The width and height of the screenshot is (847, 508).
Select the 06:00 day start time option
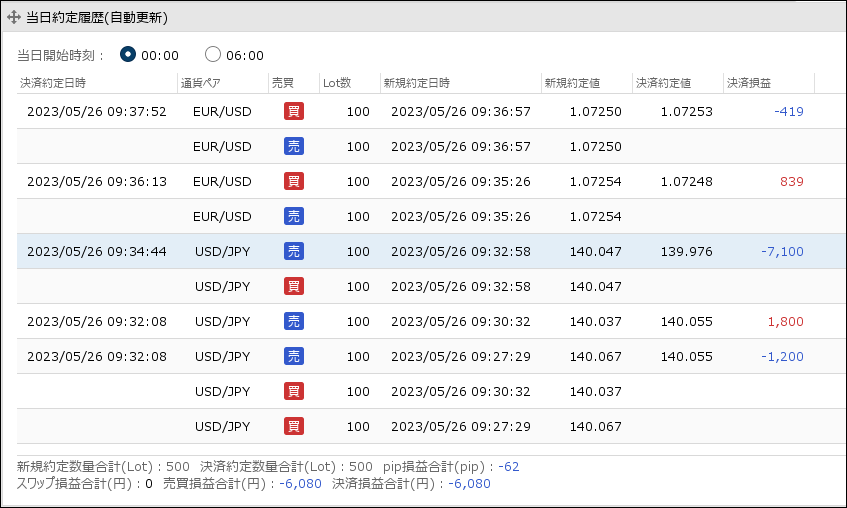coord(213,55)
